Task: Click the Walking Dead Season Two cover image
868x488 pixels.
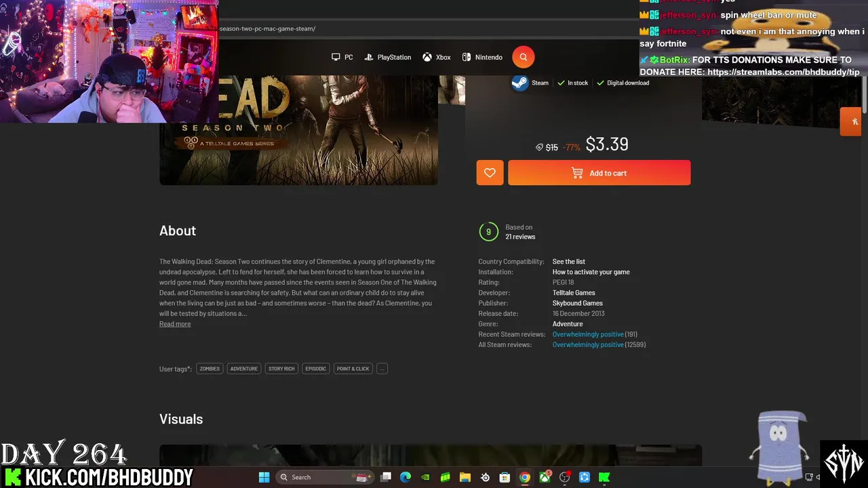Action: coord(298,129)
